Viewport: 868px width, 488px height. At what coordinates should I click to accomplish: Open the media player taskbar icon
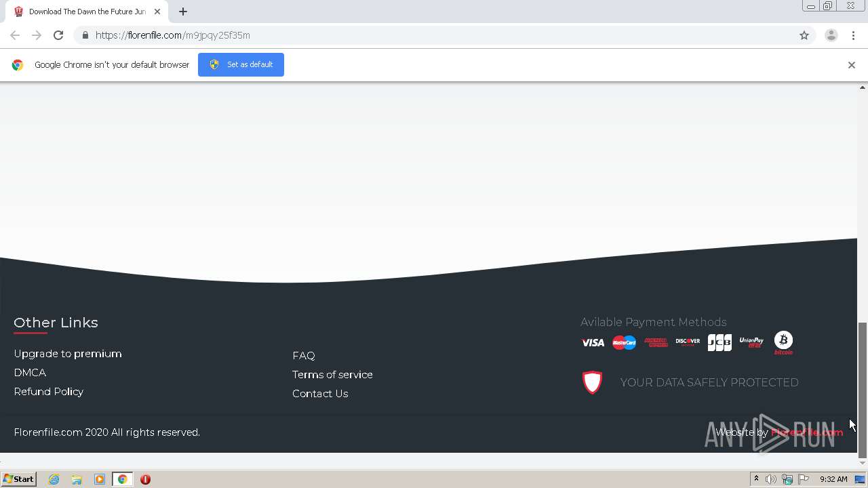(x=100, y=479)
